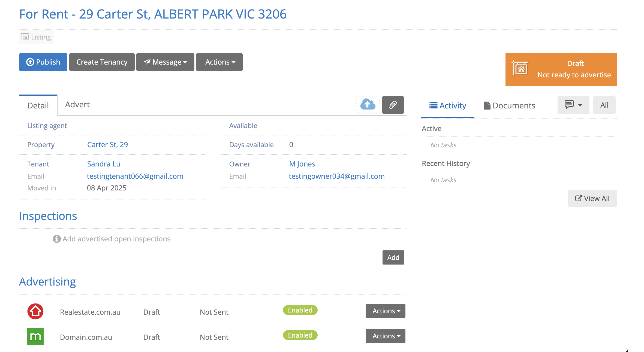This screenshot has width=644, height=352.
Task: Click the For Rent page title
Action: (x=153, y=14)
